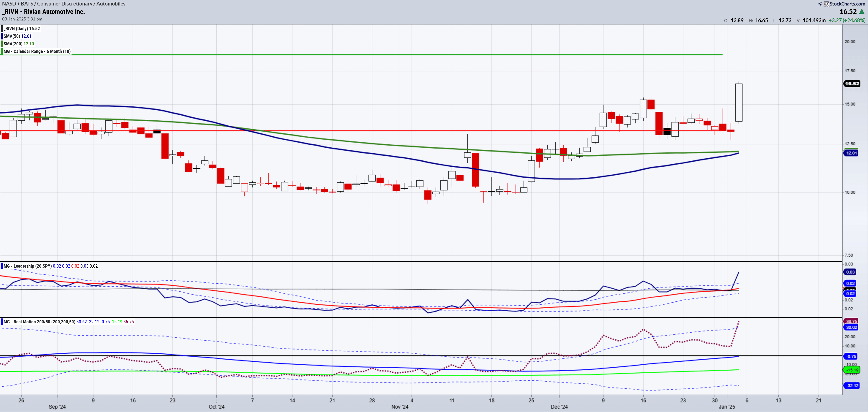Click the 36.75 Real Motion value tag
The width and height of the screenshot is (868, 412).
click(851, 321)
